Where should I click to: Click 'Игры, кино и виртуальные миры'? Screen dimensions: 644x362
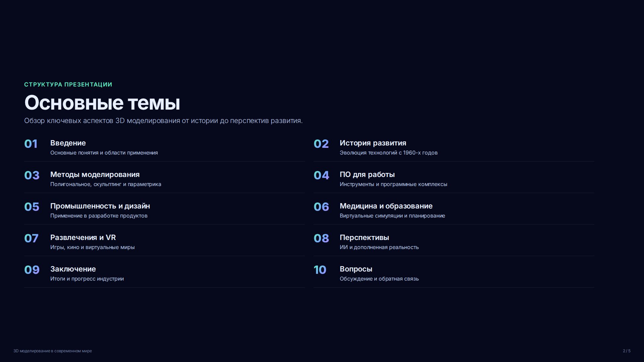point(93,247)
